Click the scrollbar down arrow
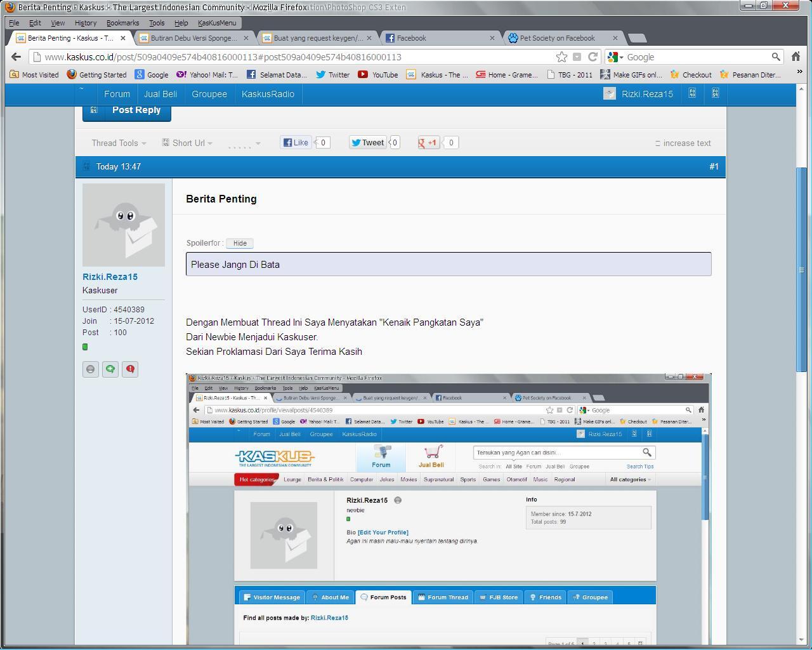812x650 pixels. 801,639
